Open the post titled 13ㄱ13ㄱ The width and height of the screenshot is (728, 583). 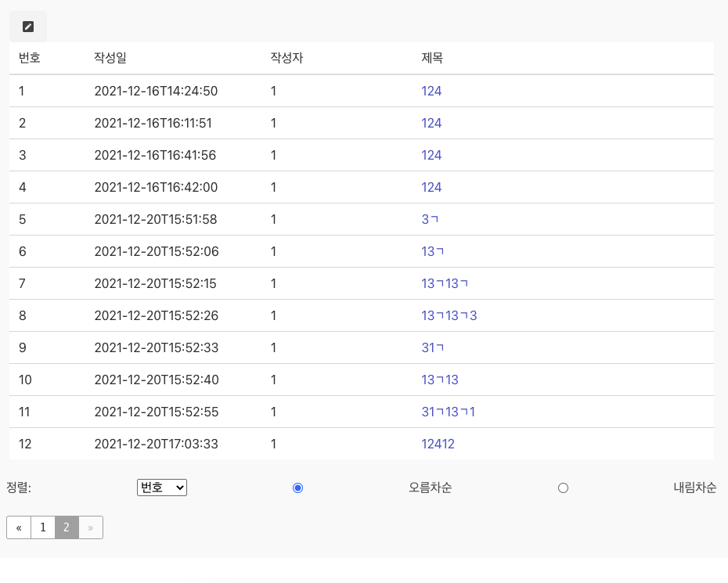[445, 283]
